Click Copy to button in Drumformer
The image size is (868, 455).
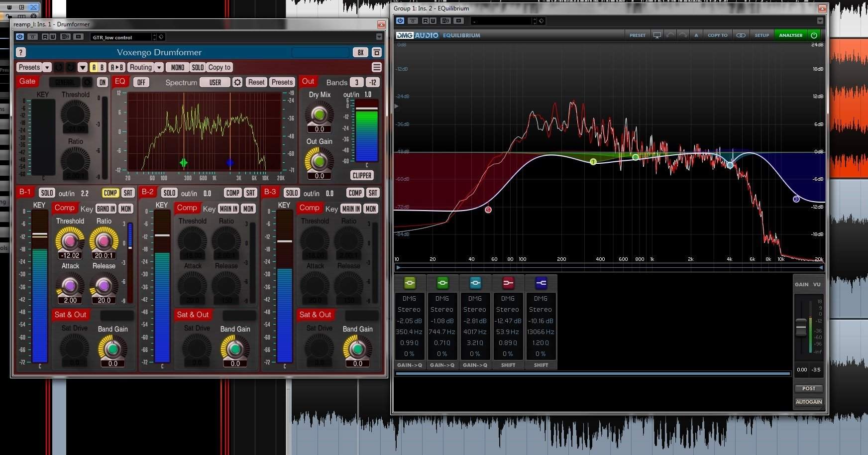click(x=219, y=67)
